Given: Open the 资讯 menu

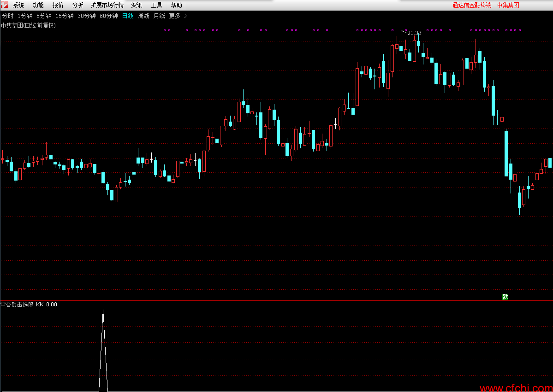Looking at the screenshot, I should pos(137,5).
